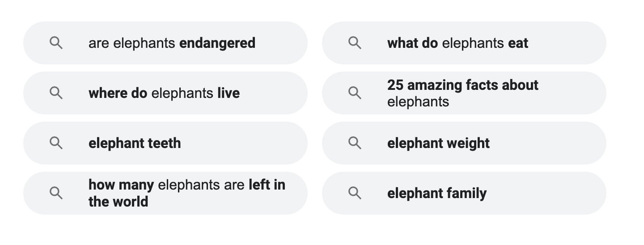Screen dimensions: 644x245
Task: Open the 'are elephants endangered' suggestion text
Action: click(172, 43)
